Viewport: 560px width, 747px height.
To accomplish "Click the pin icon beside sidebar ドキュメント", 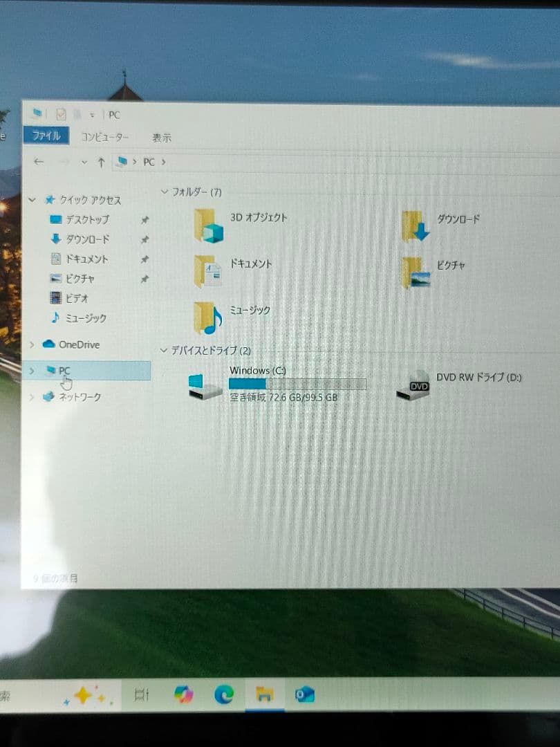I will [144, 259].
